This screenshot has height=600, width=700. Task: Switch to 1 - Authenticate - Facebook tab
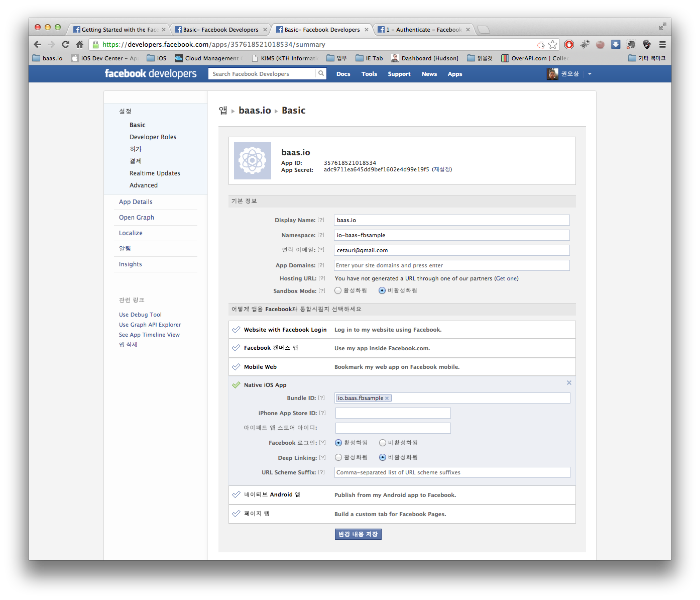(x=423, y=30)
